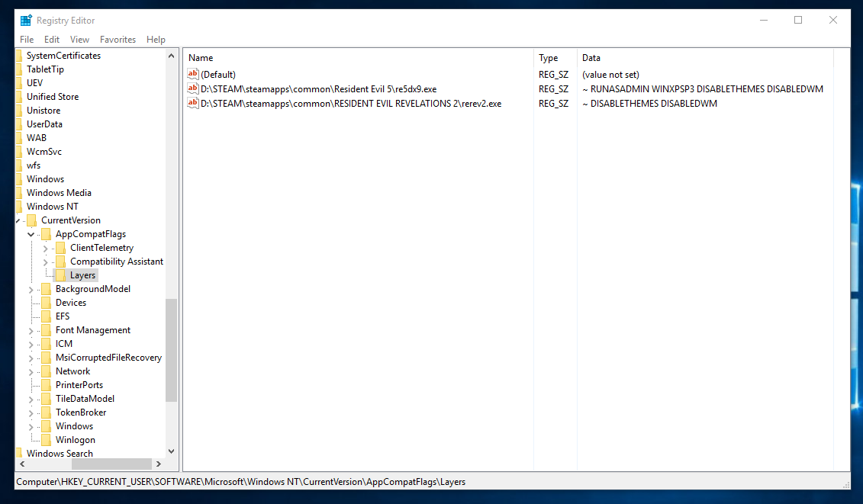The height and width of the screenshot is (504, 863).
Task: Collapse the AppCompatFlags tree node
Action: click(31, 234)
